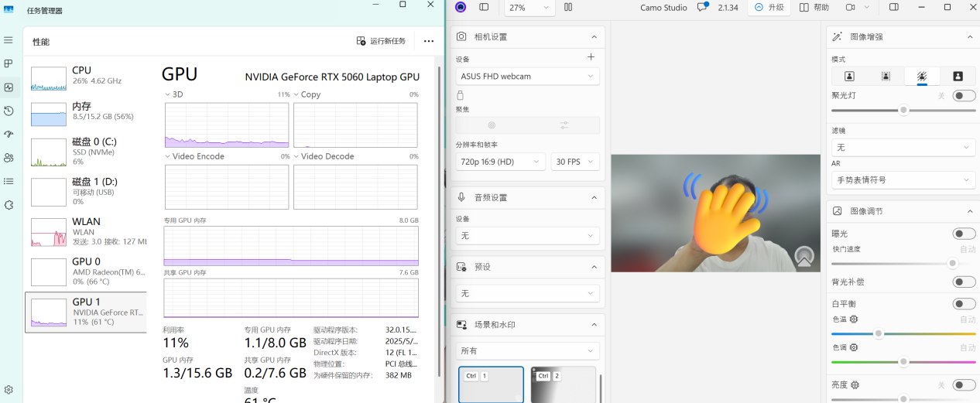Collapse 相机设置 camera settings section
Viewport: 980px width, 403px height.
tap(595, 36)
